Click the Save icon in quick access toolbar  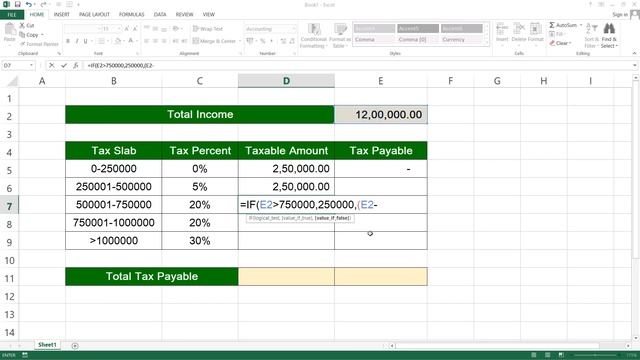pos(18,4)
